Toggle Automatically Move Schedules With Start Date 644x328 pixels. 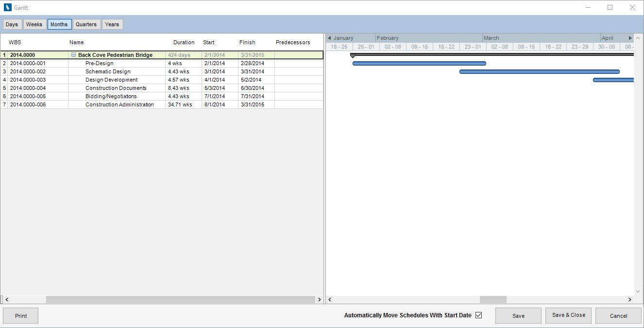tap(478, 315)
